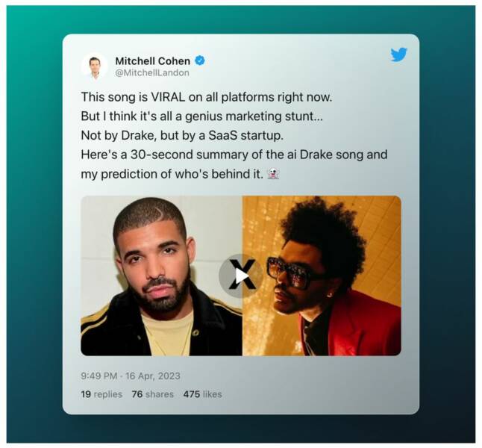This screenshot has height=448, width=482.
Task: Open the 475 likes list
Action: [202, 394]
